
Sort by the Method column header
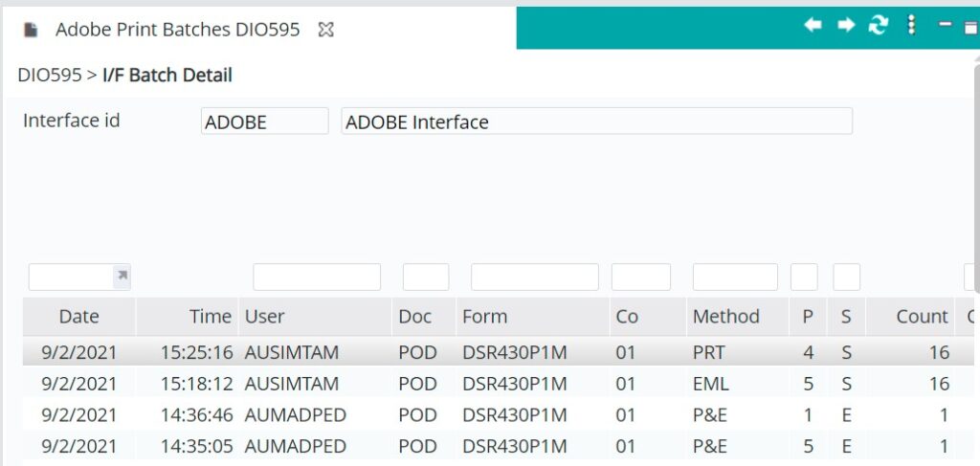pyautogui.click(x=738, y=317)
